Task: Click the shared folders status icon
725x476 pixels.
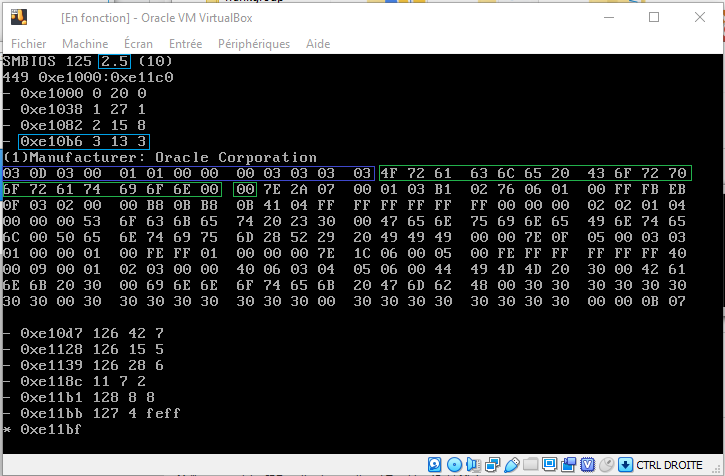Action: [530, 464]
